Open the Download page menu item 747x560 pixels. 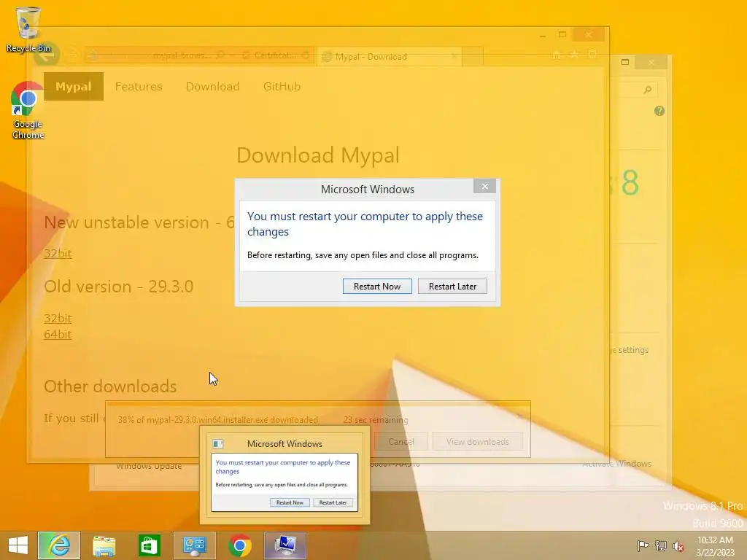pyautogui.click(x=212, y=86)
